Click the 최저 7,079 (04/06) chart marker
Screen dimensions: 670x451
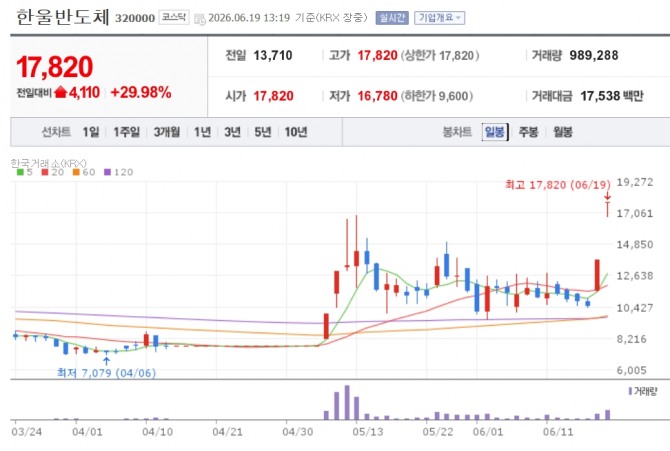coord(106,373)
